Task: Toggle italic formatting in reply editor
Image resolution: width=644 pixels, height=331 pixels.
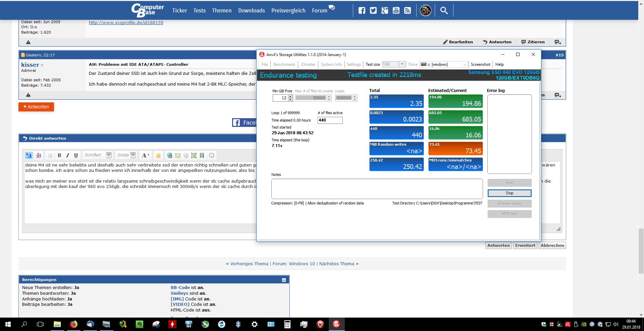Action: (67, 155)
